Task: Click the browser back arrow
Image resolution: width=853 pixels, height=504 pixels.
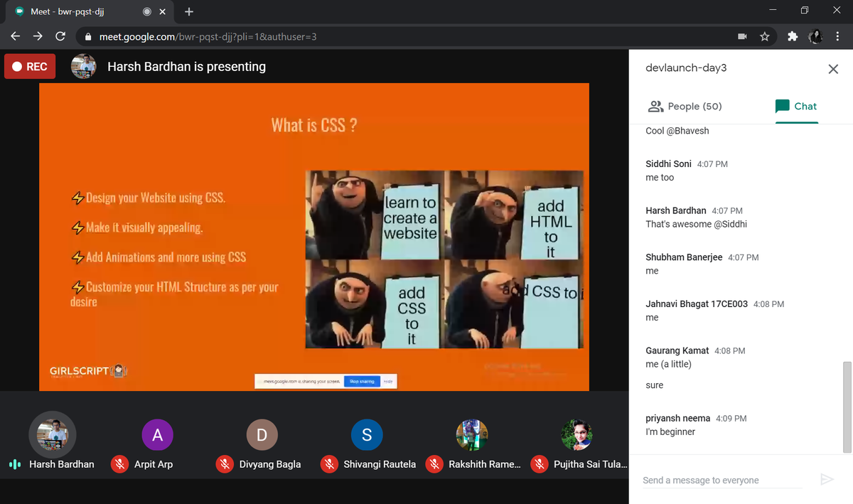Action: click(x=16, y=36)
